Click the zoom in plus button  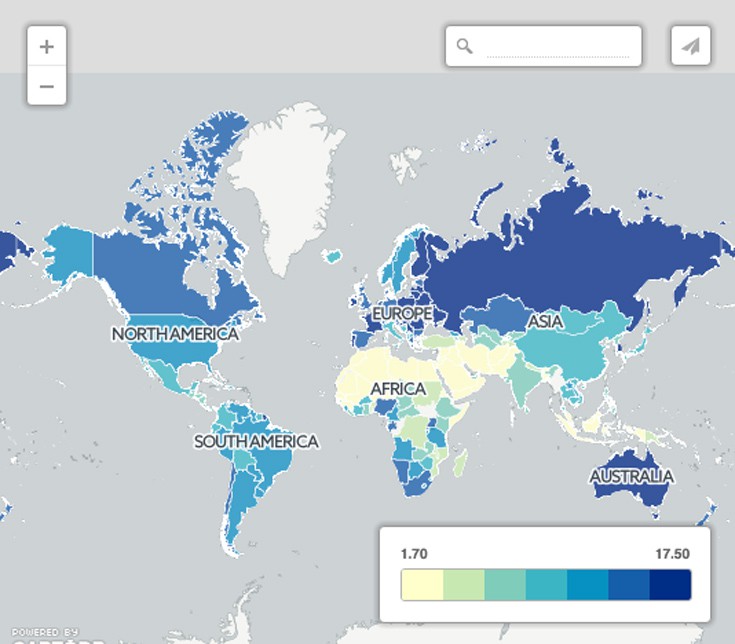[47, 46]
